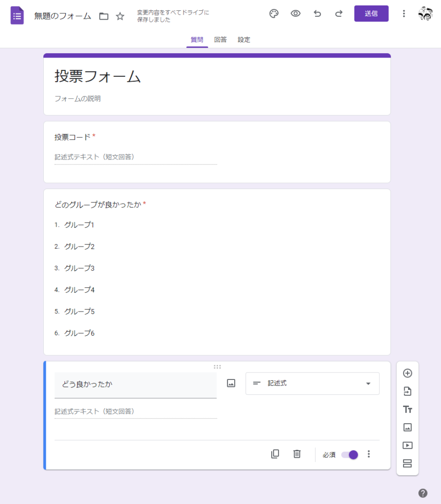Click option グループ6

click(x=79, y=333)
